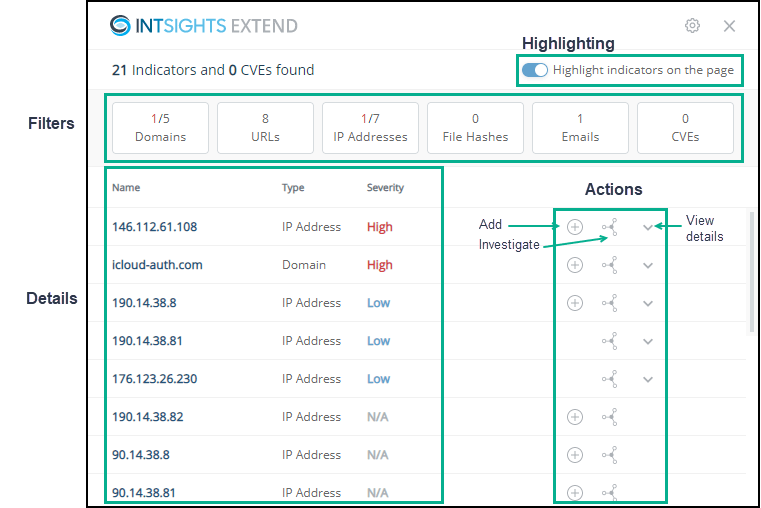Filter by File Hashes

(475, 128)
